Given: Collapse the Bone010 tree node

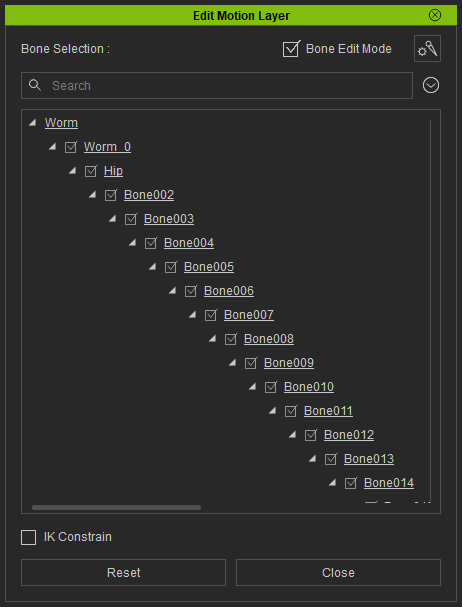Looking at the screenshot, I should click(252, 387).
